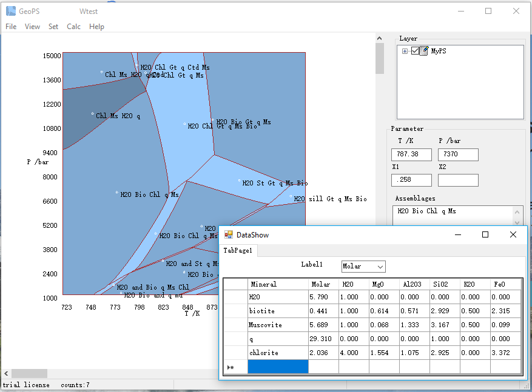This screenshot has width=532, height=392.
Task: Close the DataShow window
Action: click(x=513, y=234)
